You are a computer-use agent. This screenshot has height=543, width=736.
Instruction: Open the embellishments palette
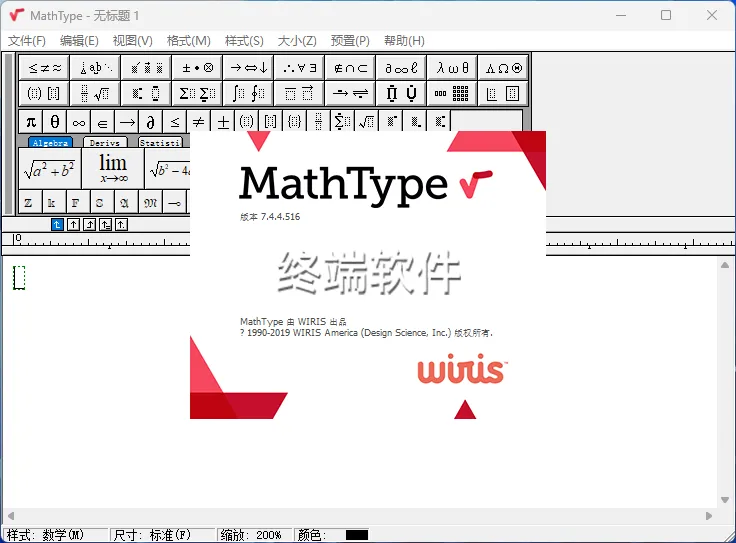(x=146, y=68)
